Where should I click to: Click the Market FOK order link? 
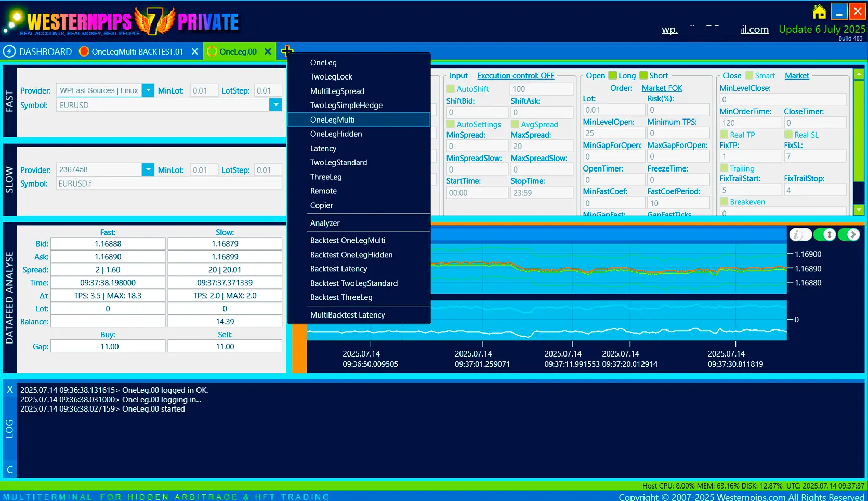point(662,88)
